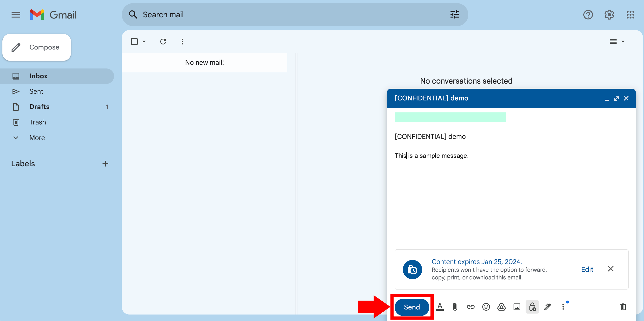This screenshot has height=321, width=644.
Task: Open text formatting options icon
Action: click(440, 307)
